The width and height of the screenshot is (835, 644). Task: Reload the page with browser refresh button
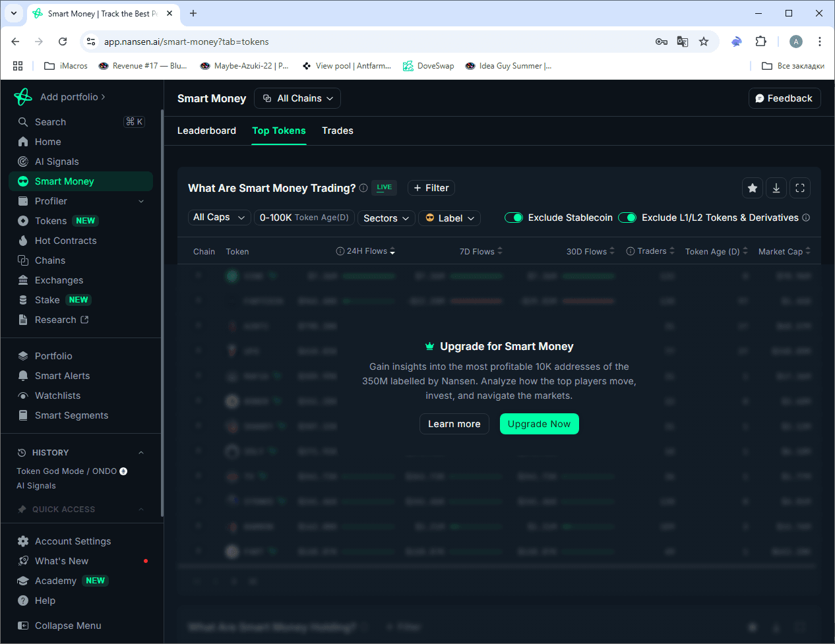click(x=63, y=42)
